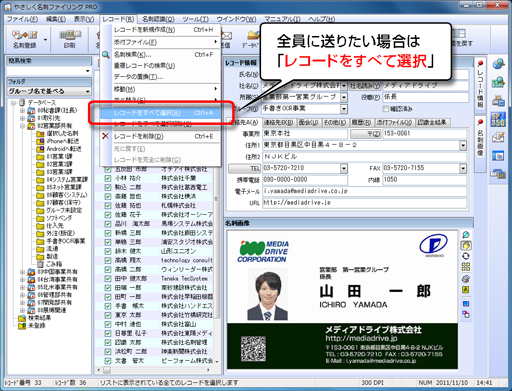
Task: Uncheck the 田中 健太郎 row checkbox
Action: [x=108, y=278]
